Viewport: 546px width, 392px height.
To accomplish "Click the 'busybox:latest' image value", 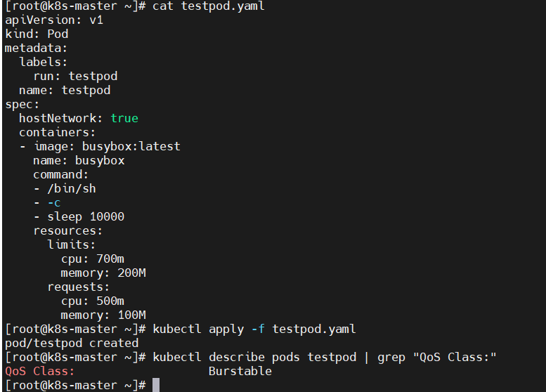I will 131,146.
